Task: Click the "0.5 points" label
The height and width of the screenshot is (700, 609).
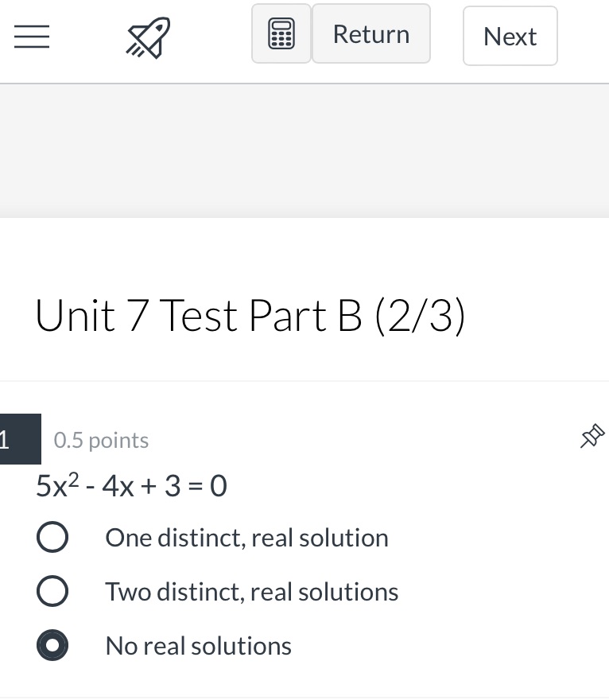Action: click(101, 439)
